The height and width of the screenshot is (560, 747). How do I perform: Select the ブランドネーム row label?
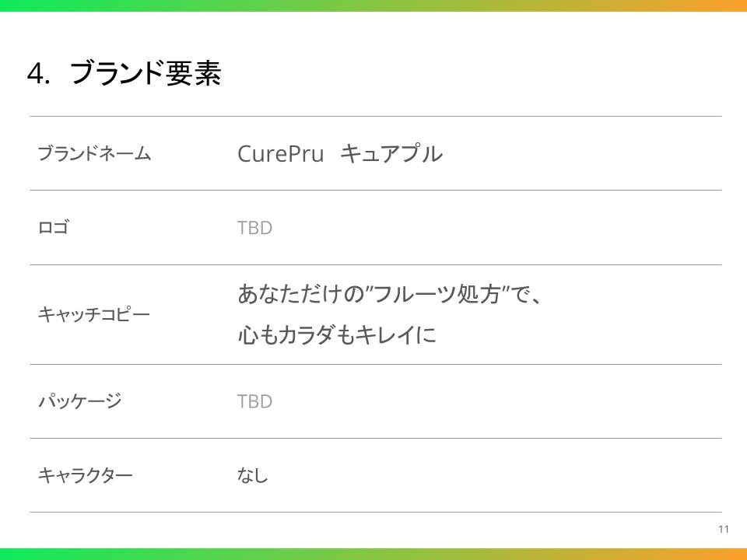[x=94, y=154]
